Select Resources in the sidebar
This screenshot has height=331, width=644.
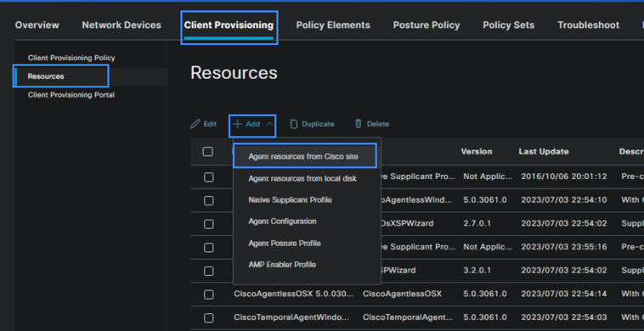point(46,76)
